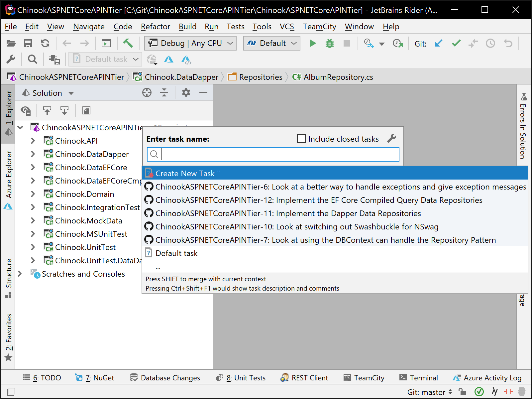The width and height of the screenshot is (532, 399).
Task: Select task ChinookASPNETCoreAPINTier-10 about NSwag
Action: [335, 226]
